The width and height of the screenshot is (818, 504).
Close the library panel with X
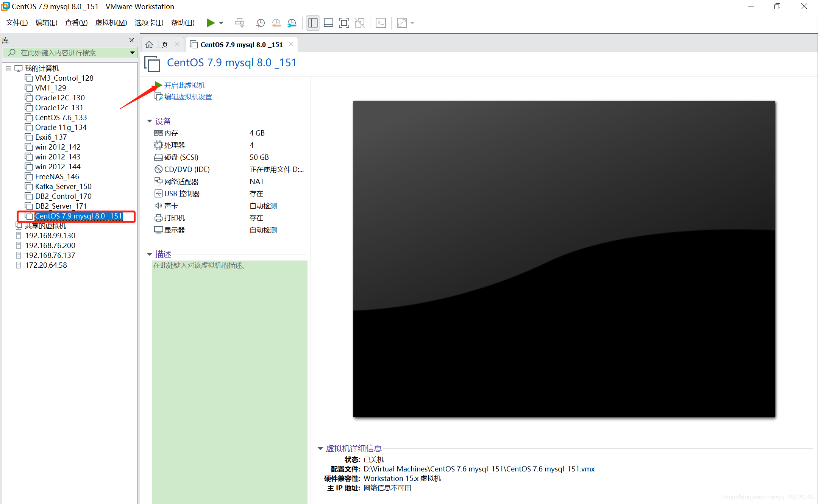(x=132, y=40)
